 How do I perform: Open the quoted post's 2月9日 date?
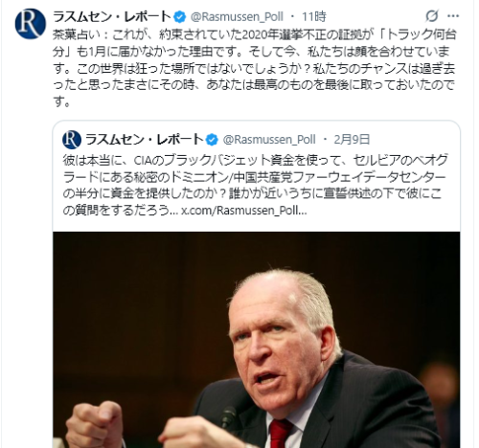pos(352,140)
